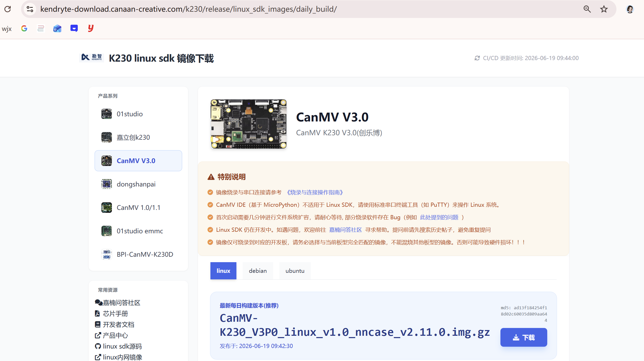Click the zoom magnifier icon in the address bar
Screen dimensions: 644x361
587,9
